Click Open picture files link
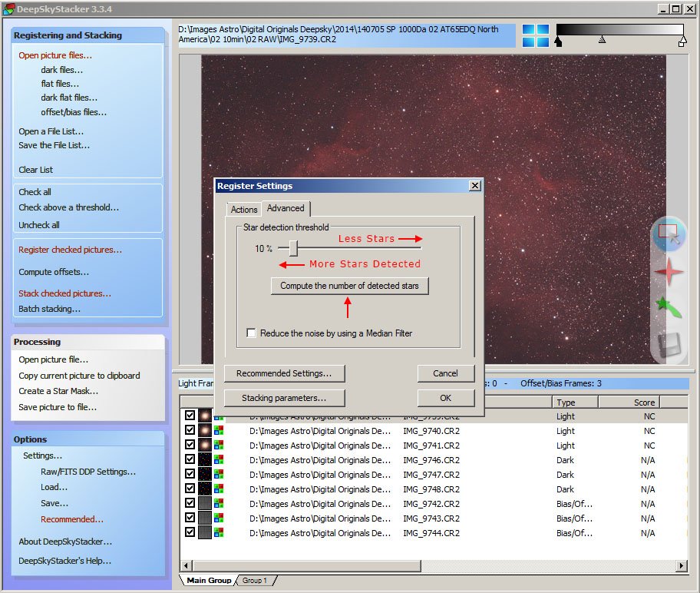700x593 pixels. click(x=55, y=55)
